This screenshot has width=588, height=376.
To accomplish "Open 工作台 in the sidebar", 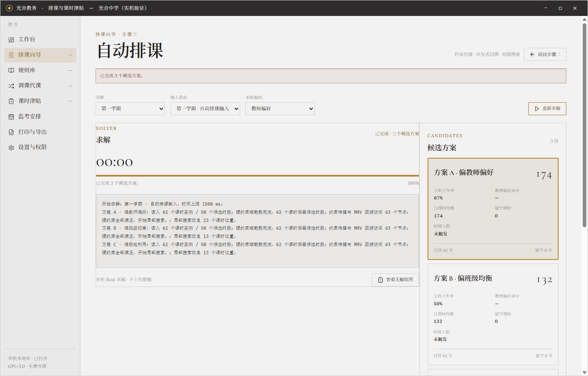I will click(40, 40).
